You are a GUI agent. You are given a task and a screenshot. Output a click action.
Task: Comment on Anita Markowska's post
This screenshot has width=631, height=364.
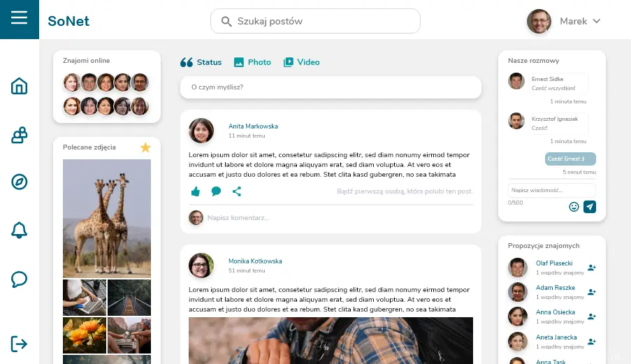[216, 191]
